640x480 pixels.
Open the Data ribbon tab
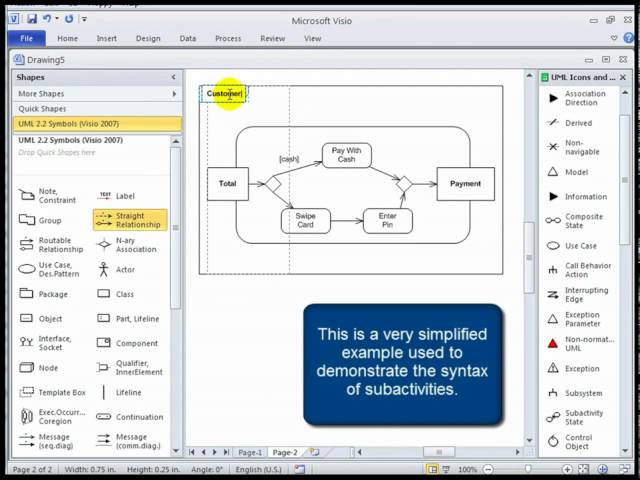click(x=188, y=38)
